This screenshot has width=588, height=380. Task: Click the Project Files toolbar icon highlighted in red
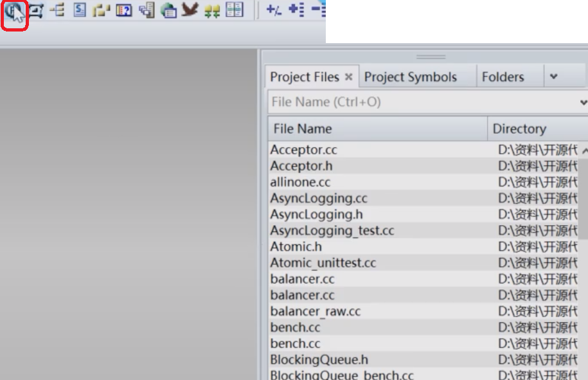(13, 11)
